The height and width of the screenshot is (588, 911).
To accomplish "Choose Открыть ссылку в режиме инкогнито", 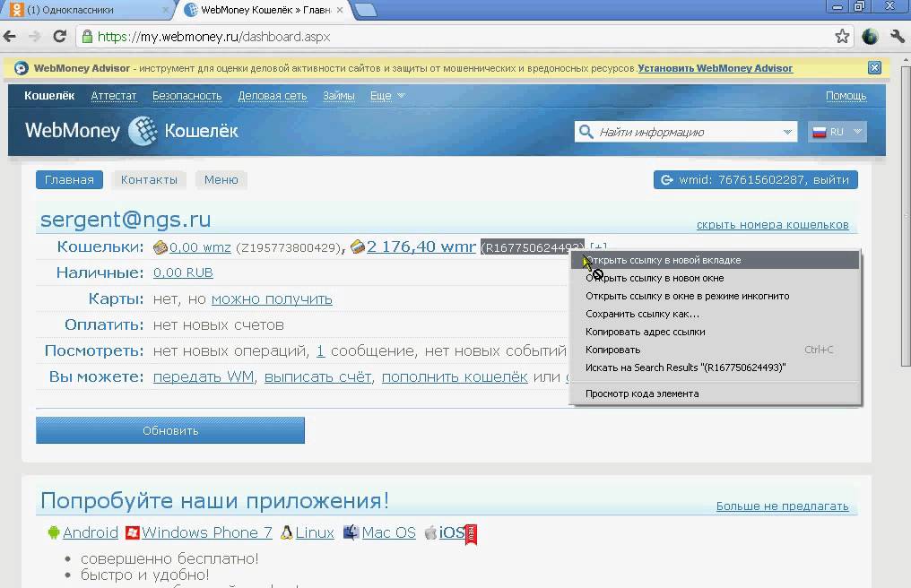I will [715, 296].
